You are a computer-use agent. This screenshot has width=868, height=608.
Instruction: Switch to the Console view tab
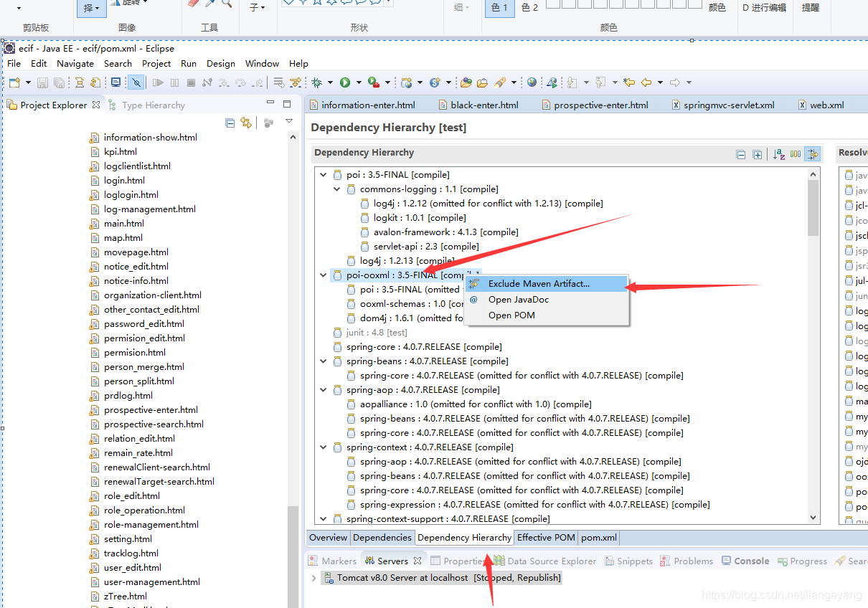(745, 561)
